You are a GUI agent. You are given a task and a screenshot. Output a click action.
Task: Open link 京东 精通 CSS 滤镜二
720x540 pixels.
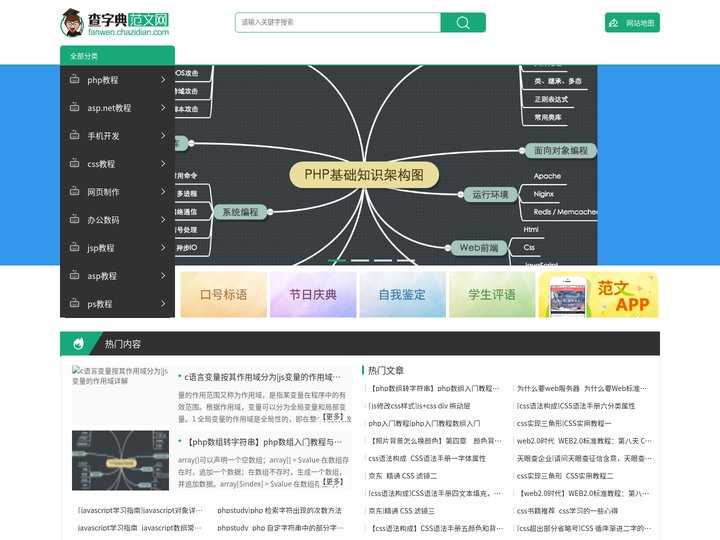pyautogui.click(x=402, y=476)
